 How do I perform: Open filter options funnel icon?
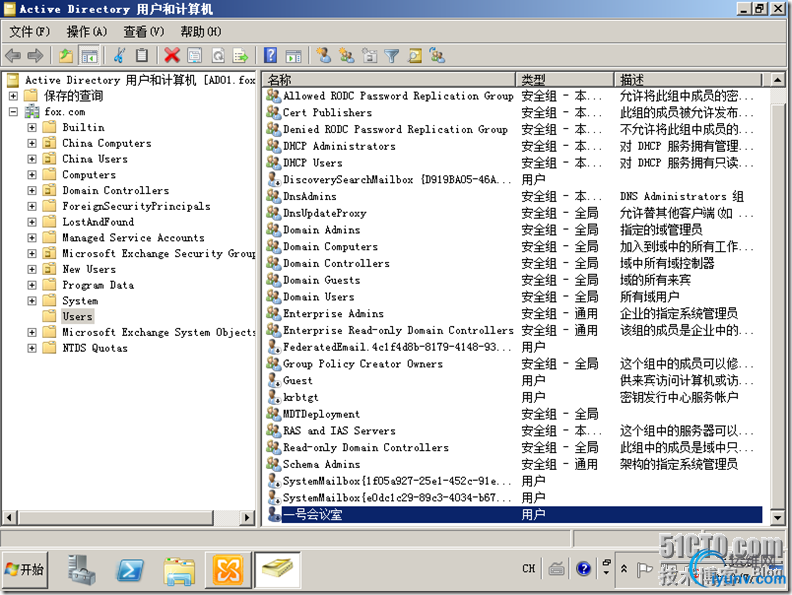pos(391,56)
